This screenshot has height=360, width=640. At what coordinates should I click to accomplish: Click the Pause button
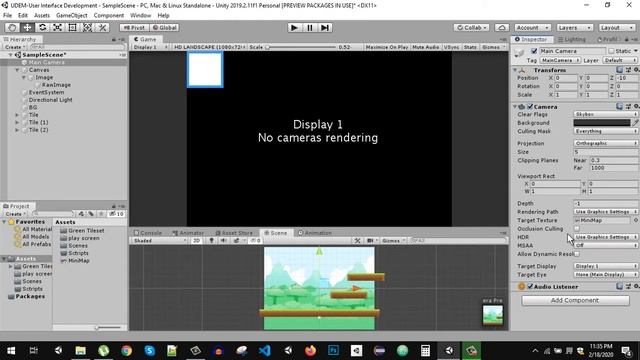click(x=309, y=28)
